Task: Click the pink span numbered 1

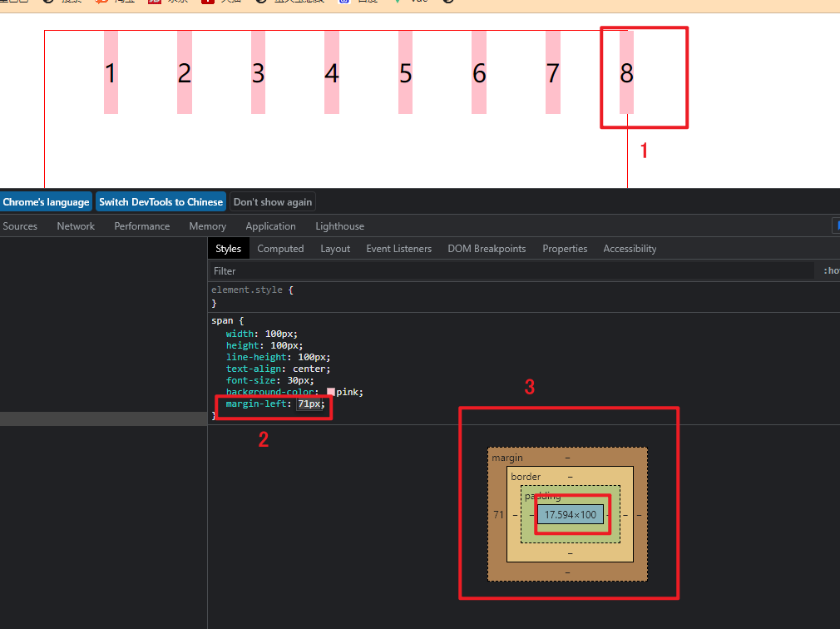Action: (111, 72)
